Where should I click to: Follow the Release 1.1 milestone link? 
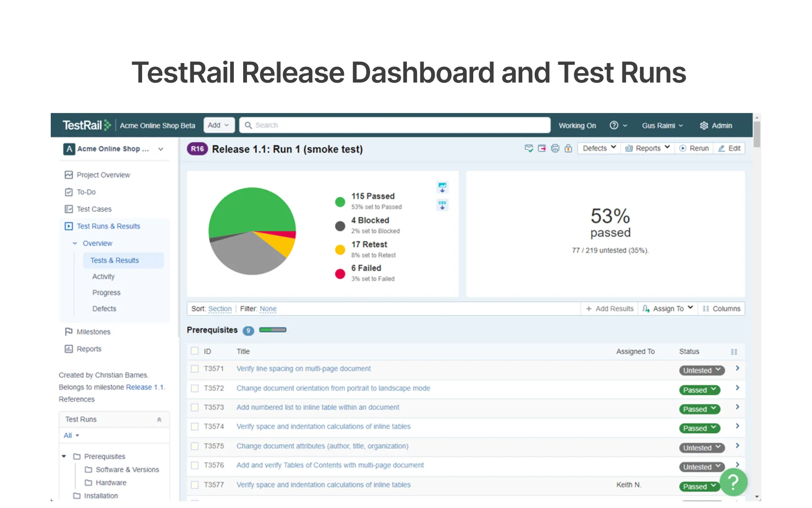145,387
